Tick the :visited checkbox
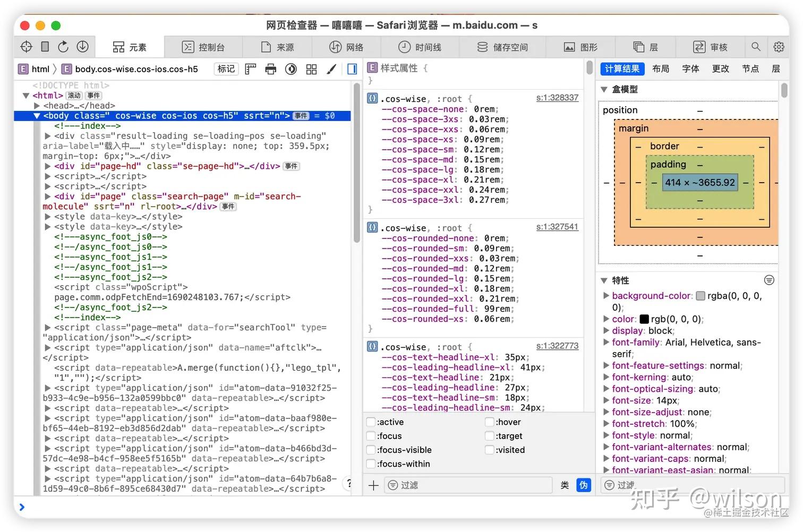This screenshot has width=803, height=532. (x=490, y=450)
